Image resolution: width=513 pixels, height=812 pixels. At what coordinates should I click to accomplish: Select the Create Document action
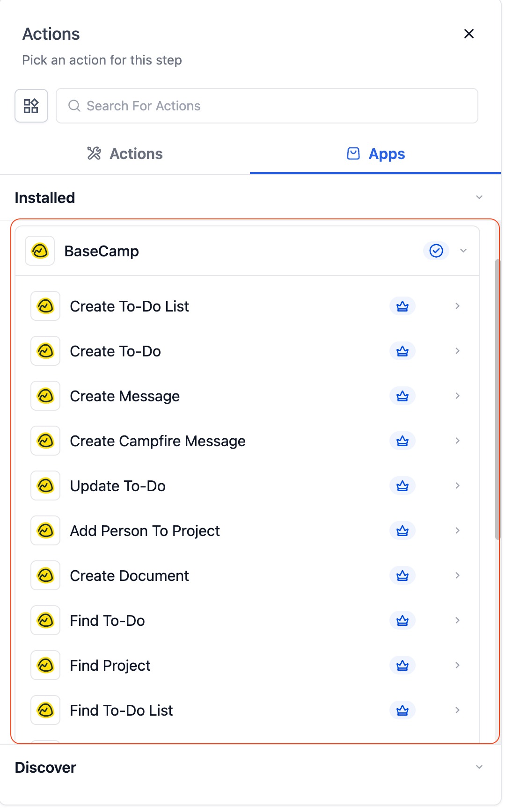[x=248, y=576]
